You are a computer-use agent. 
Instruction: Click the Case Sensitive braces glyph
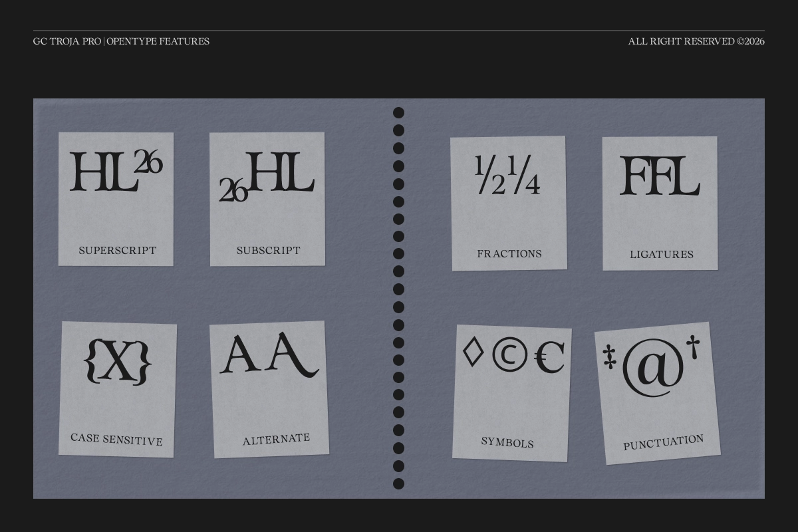[x=117, y=362]
